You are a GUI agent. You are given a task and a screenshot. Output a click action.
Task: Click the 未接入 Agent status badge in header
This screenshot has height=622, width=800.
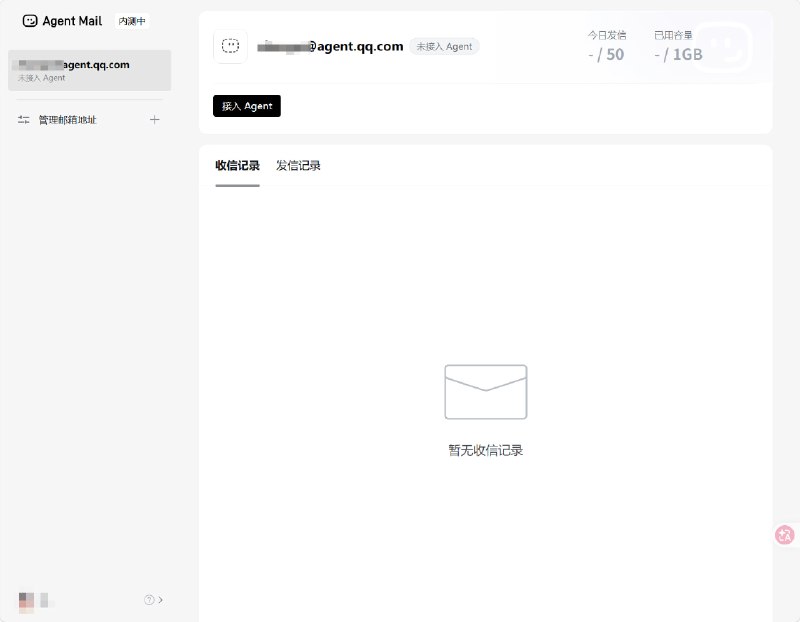444,46
